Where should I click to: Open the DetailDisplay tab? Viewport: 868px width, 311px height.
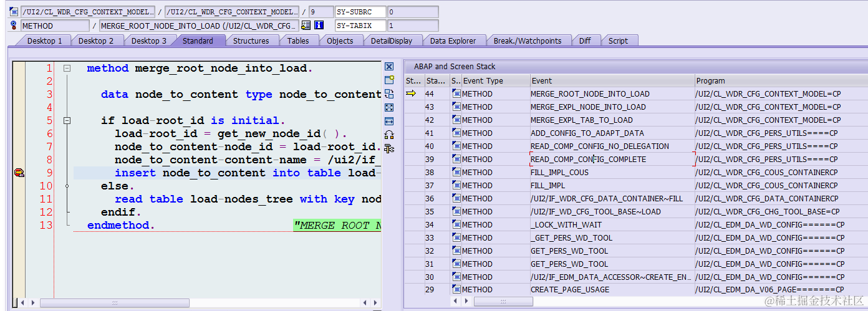392,41
